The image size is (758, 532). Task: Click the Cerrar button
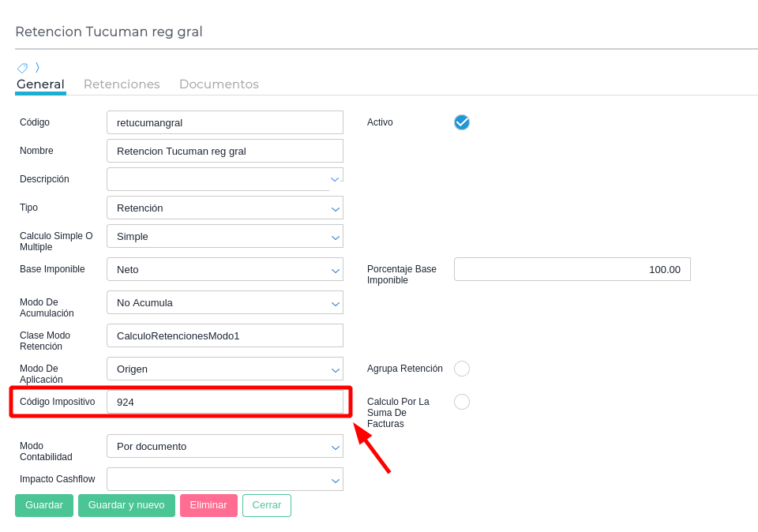[267, 505]
